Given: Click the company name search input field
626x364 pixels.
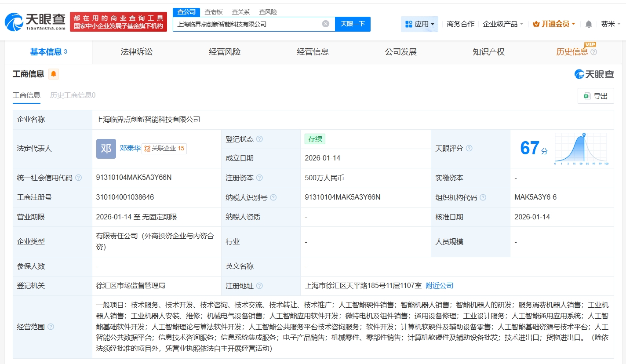Looking at the screenshot, I should pos(246,24).
